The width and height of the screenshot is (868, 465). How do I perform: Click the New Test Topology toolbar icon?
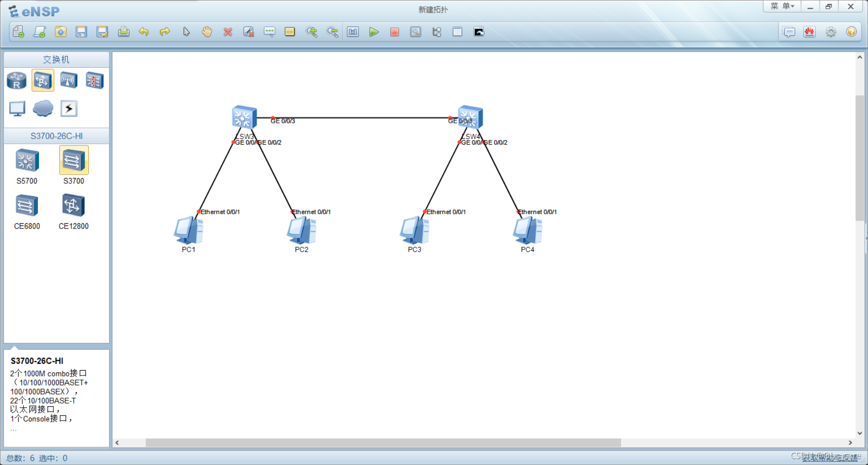(40, 32)
